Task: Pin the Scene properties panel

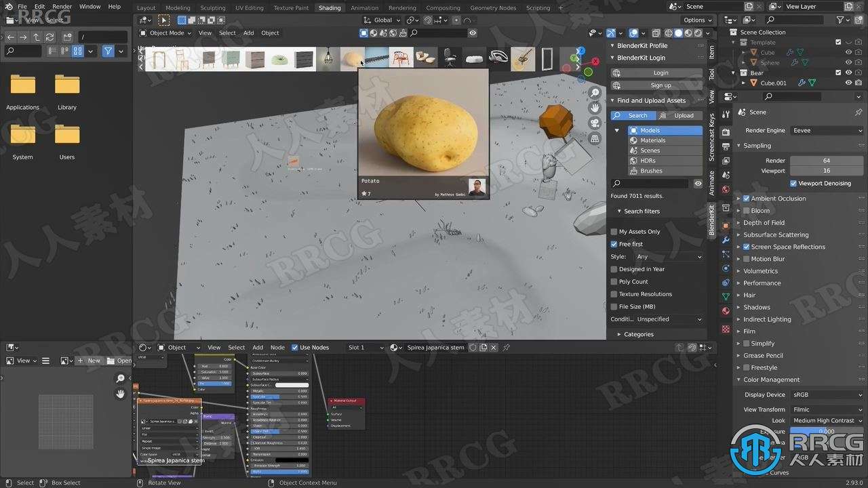Action: click(859, 112)
